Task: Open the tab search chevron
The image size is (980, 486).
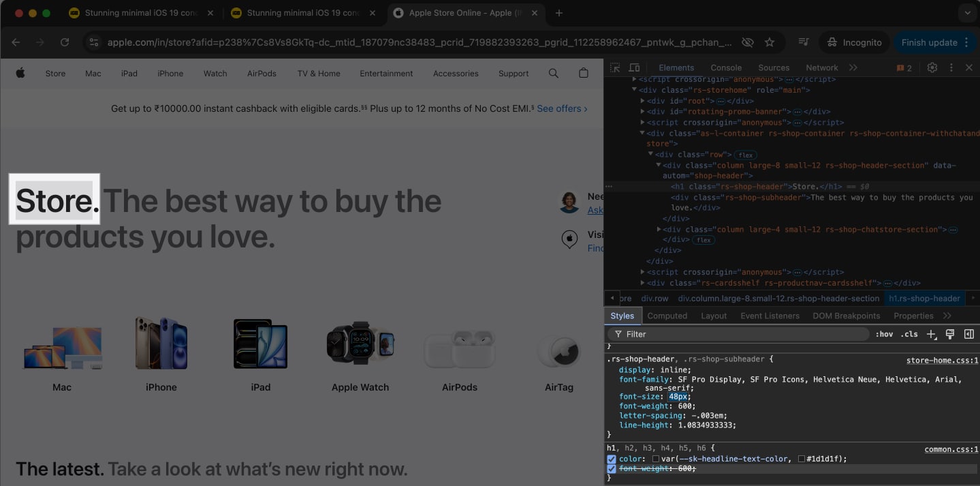Action: pyautogui.click(x=966, y=13)
